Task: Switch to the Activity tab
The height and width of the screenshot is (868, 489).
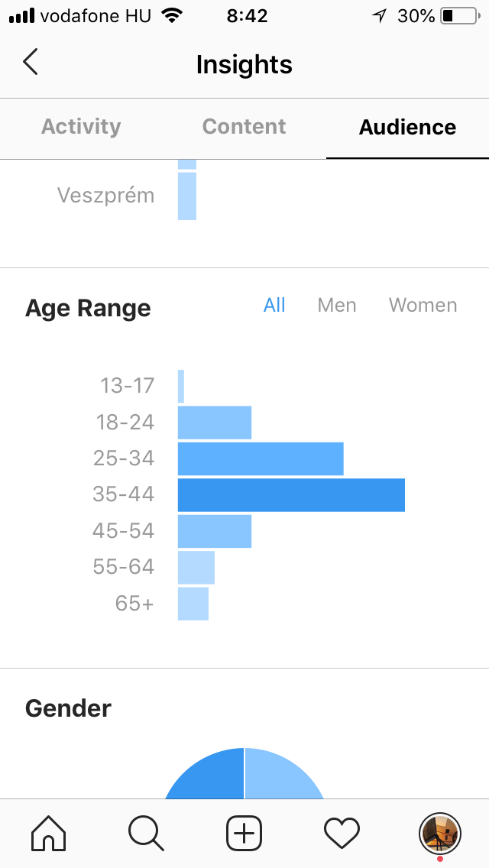Action: pos(81,127)
